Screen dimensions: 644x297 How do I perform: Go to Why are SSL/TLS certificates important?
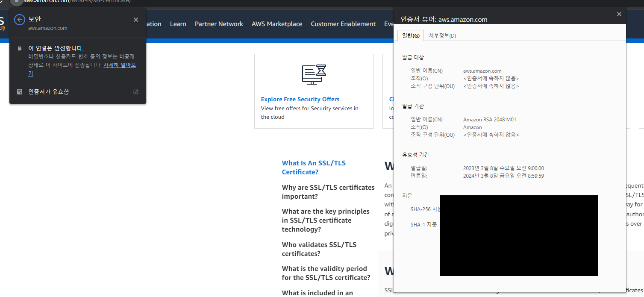[328, 192]
